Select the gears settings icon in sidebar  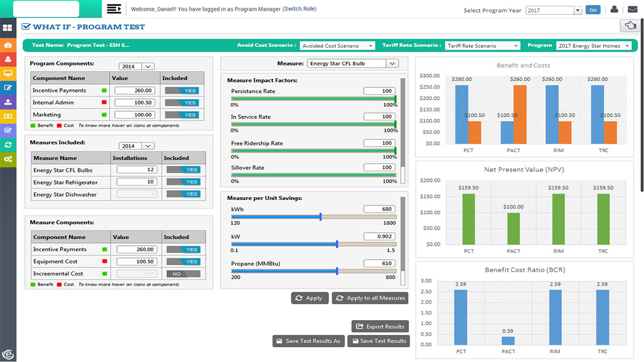tap(8, 159)
